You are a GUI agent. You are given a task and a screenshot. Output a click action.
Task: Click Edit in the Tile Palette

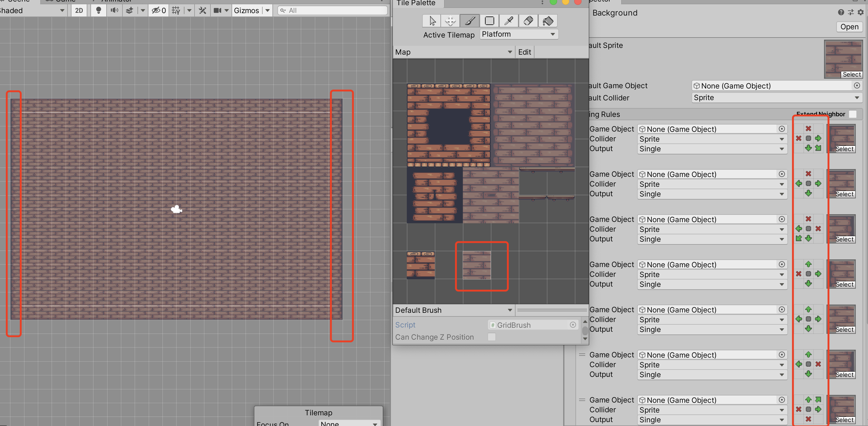pyautogui.click(x=524, y=52)
